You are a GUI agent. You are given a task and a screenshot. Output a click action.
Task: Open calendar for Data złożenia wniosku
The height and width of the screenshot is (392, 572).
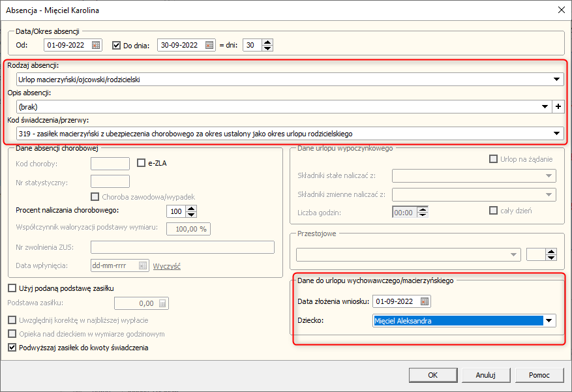(x=424, y=301)
